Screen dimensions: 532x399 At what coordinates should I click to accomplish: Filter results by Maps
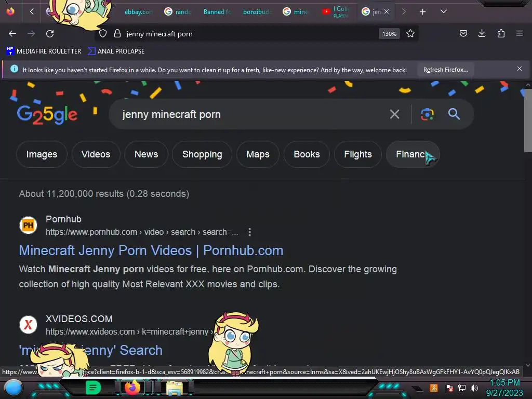pos(258,154)
